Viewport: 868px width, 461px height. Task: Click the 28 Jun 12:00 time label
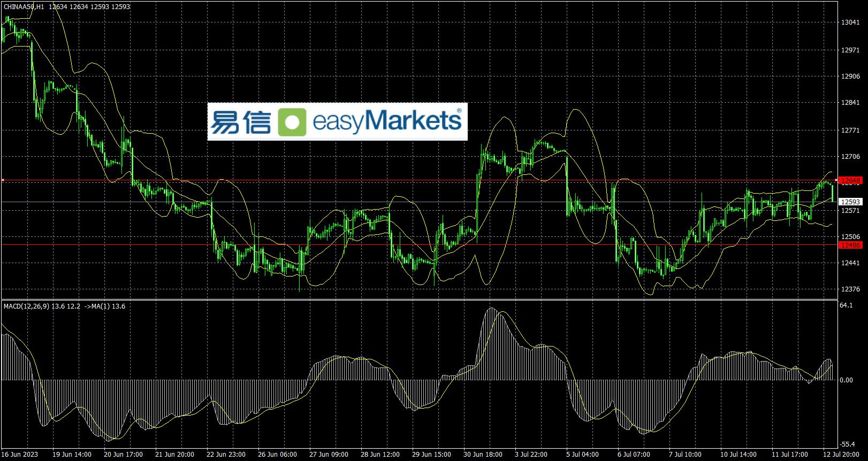point(380,455)
